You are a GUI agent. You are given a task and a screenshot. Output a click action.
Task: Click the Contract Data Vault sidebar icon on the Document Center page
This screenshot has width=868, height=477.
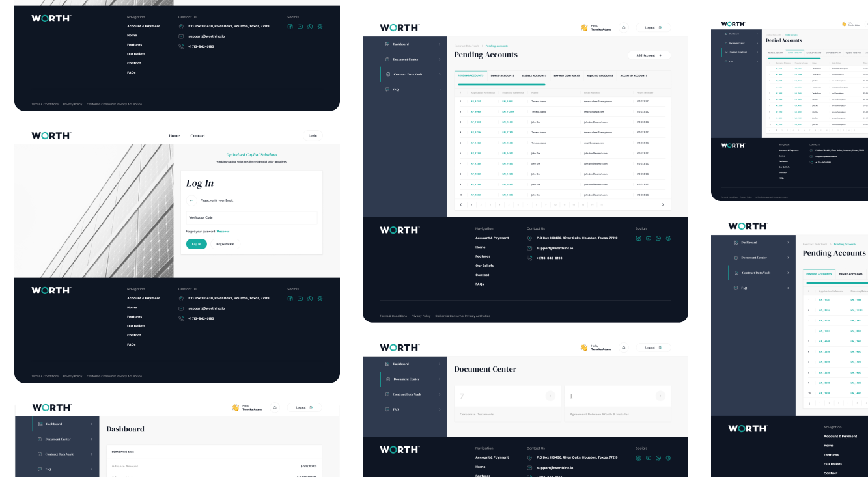387,394
